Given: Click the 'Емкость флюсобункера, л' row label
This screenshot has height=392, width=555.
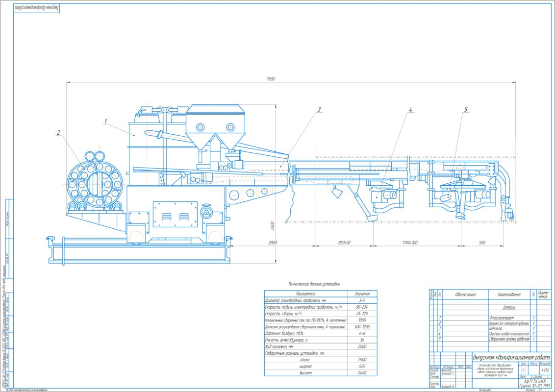Looking at the screenshot, I should [286, 340].
